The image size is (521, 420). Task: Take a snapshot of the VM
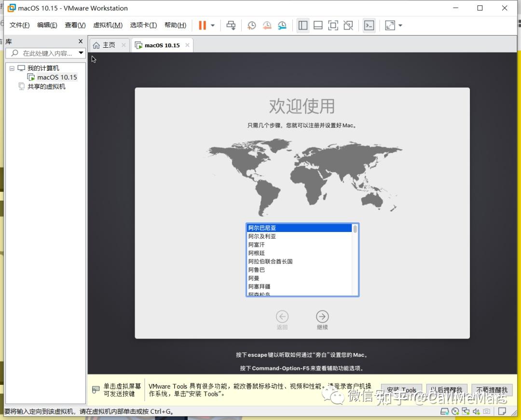[251, 25]
